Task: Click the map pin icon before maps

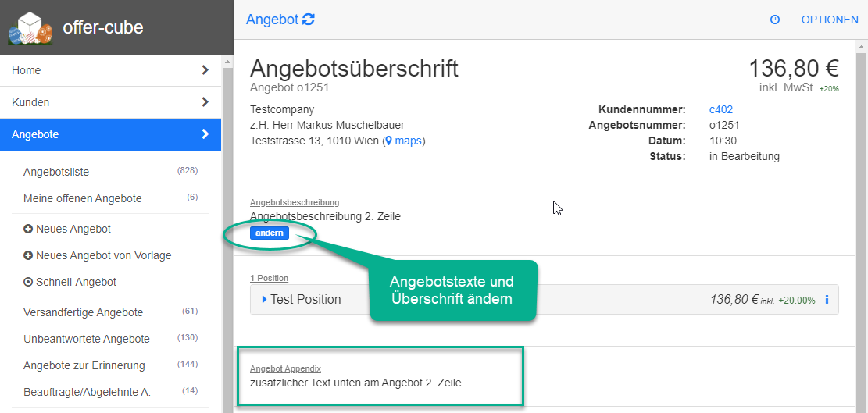Action: (388, 141)
